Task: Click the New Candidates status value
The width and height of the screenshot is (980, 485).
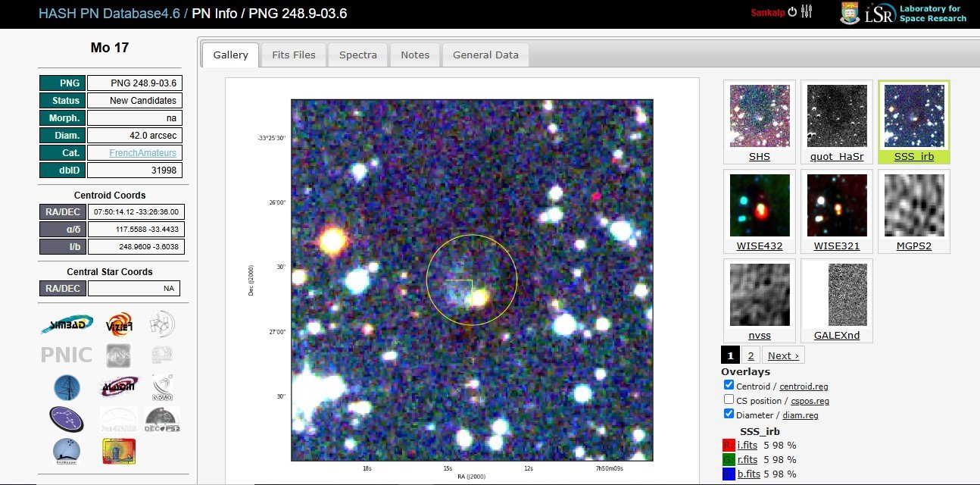Action: [135, 100]
